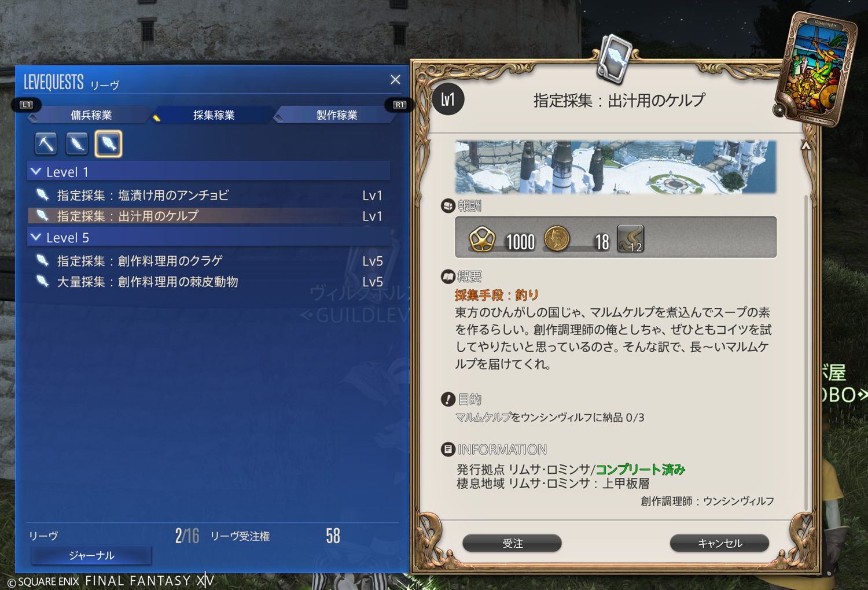Viewport: 868px width, 590px height.
Task: Click the reward item icon showing 12
Action: click(x=631, y=239)
